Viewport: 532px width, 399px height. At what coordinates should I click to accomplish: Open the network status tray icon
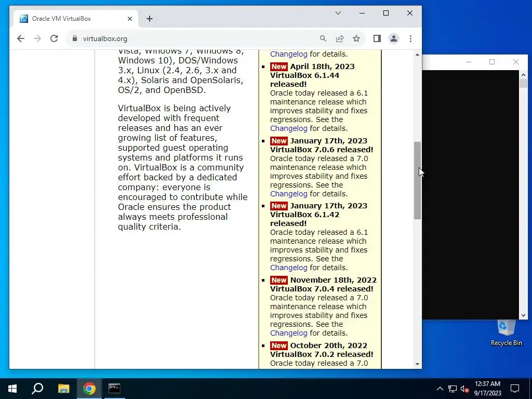453,389
